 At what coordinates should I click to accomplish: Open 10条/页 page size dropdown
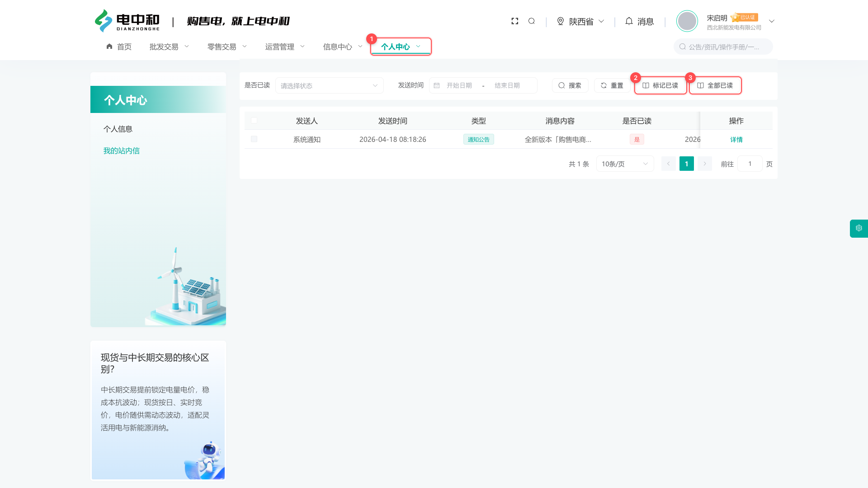point(625,164)
